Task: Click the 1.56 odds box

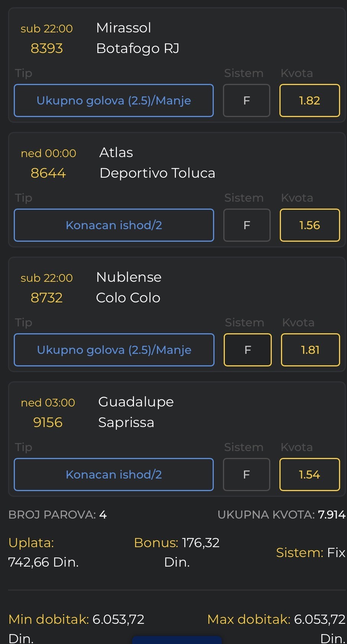Action: coord(310,225)
